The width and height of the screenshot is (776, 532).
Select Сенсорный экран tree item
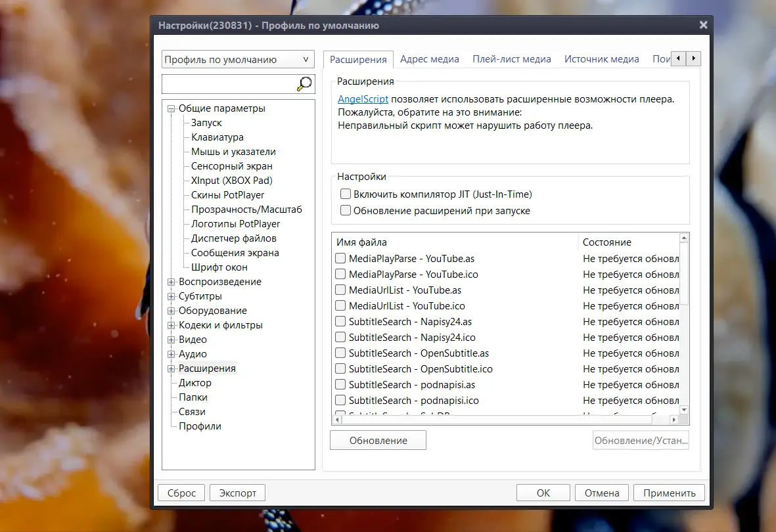(x=231, y=166)
